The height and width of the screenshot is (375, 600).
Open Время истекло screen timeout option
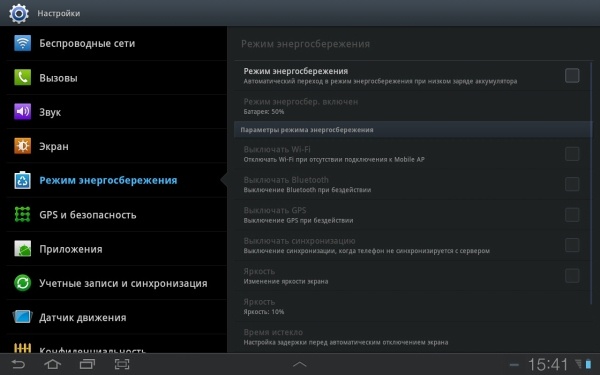(x=412, y=337)
